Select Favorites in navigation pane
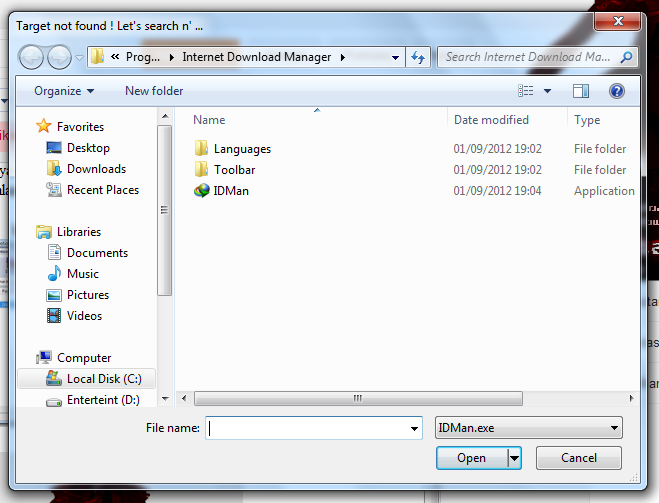Screen dimensions: 659x503 [80, 126]
